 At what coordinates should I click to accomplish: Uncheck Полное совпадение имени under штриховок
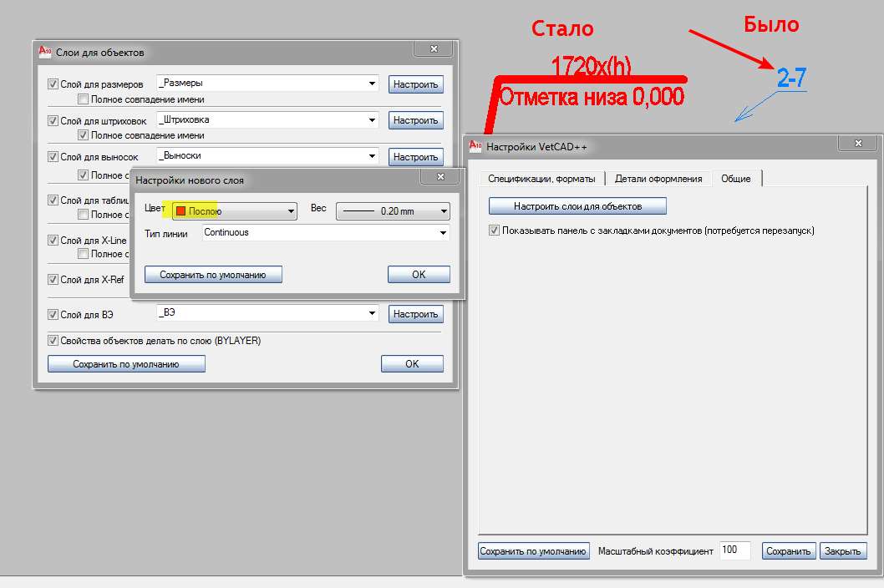(x=83, y=135)
